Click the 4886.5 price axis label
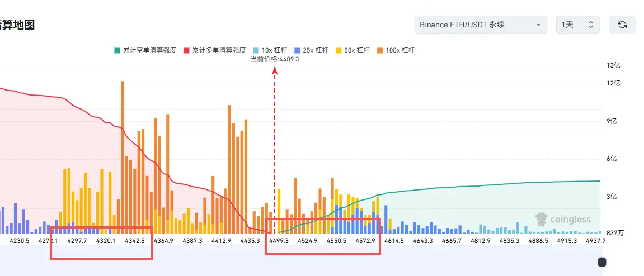The width and height of the screenshot is (644, 276). [x=538, y=241]
